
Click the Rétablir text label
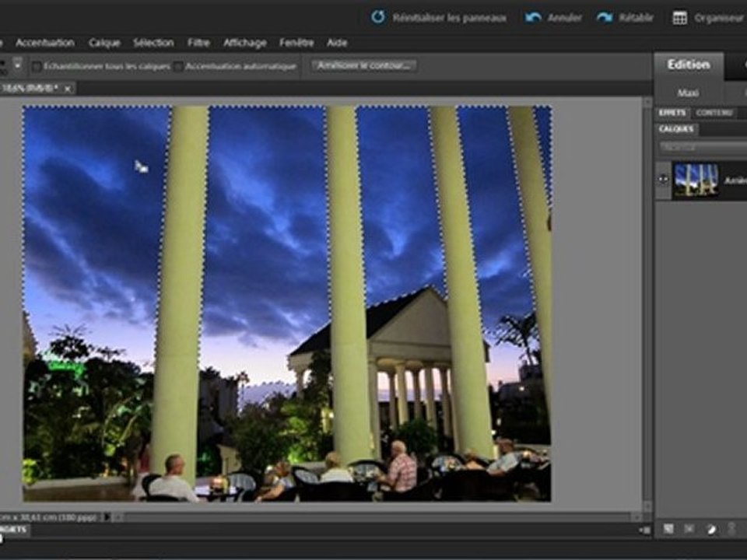(636, 18)
